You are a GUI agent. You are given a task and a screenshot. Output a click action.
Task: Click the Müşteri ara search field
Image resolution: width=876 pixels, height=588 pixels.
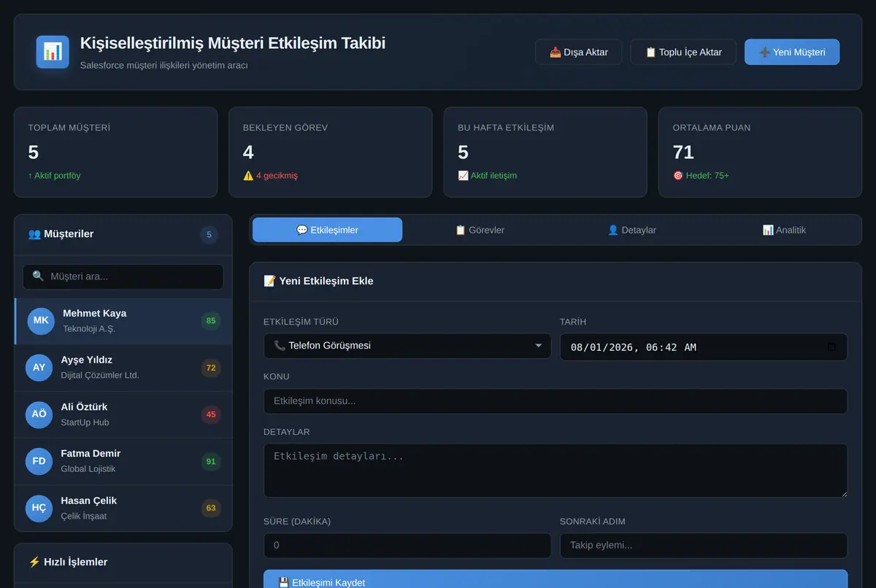[x=123, y=276]
